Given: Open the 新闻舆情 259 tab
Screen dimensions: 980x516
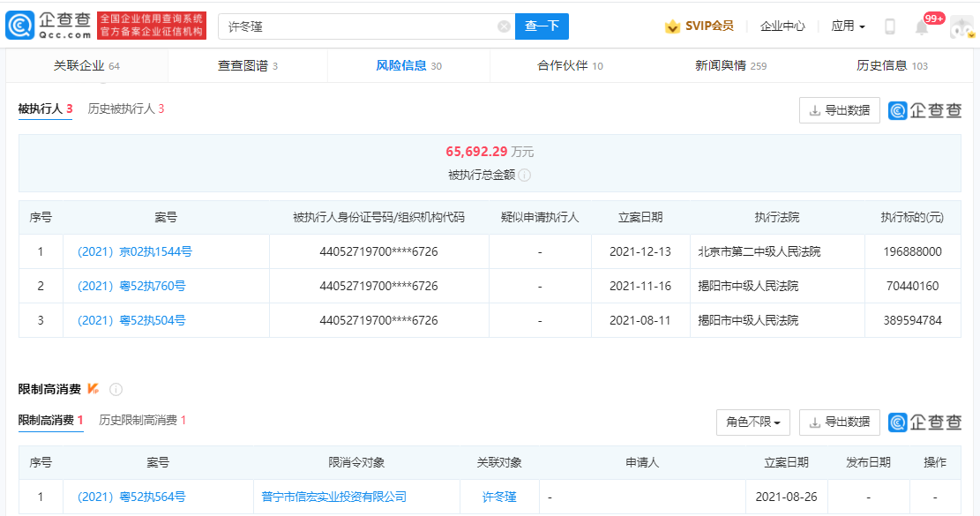Looking at the screenshot, I should (x=730, y=65).
